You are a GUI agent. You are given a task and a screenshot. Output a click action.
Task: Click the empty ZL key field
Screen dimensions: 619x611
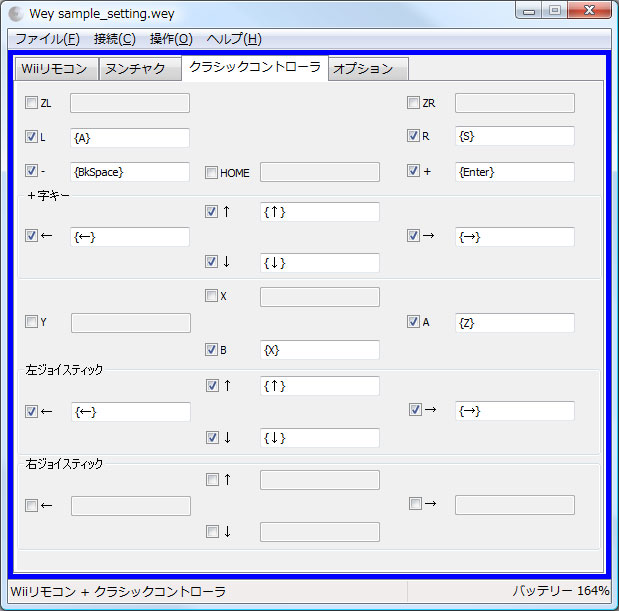[x=130, y=103]
